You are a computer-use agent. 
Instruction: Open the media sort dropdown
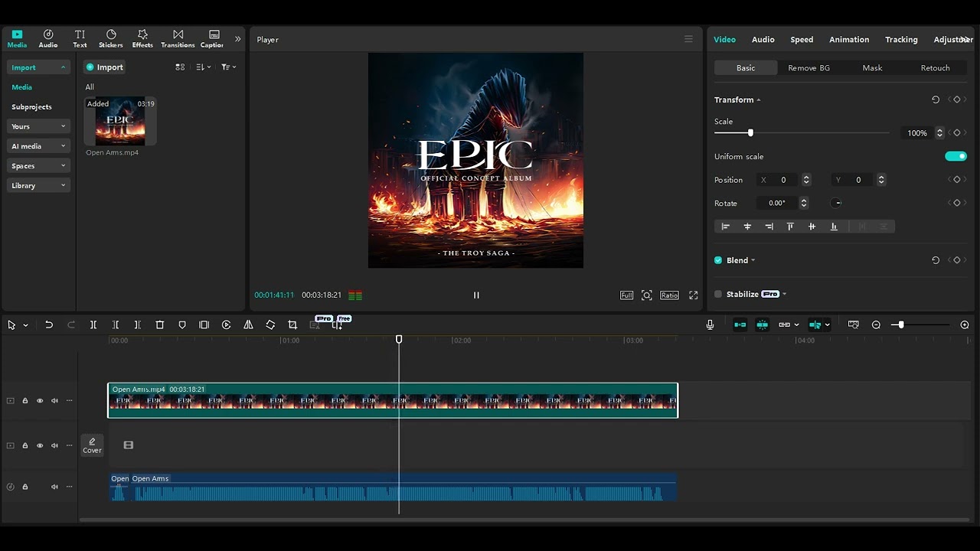[203, 67]
